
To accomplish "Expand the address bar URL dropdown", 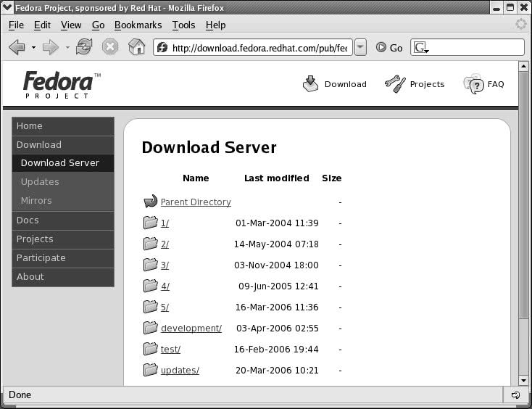I will (x=360, y=47).
